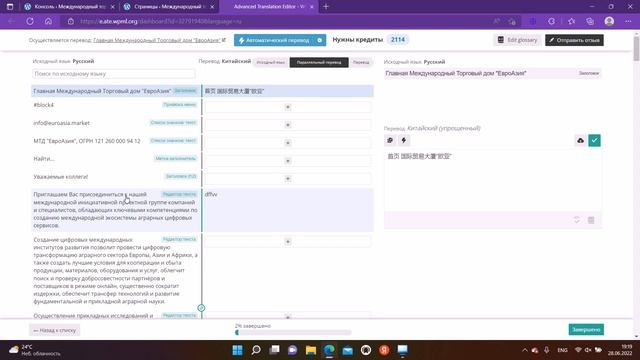The height and width of the screenshot is (360, 640).
Task: Open a new browser tab
Action: (x=326, y=7)
